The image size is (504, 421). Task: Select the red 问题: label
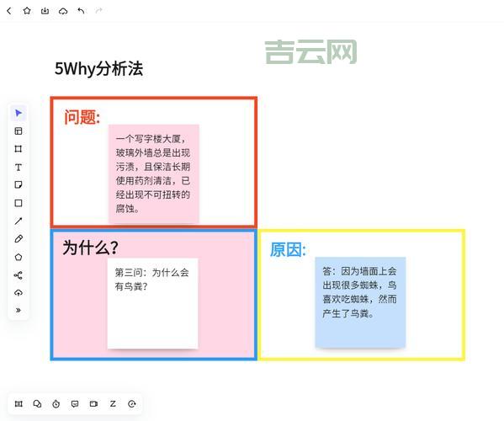(x=82, y=117)
